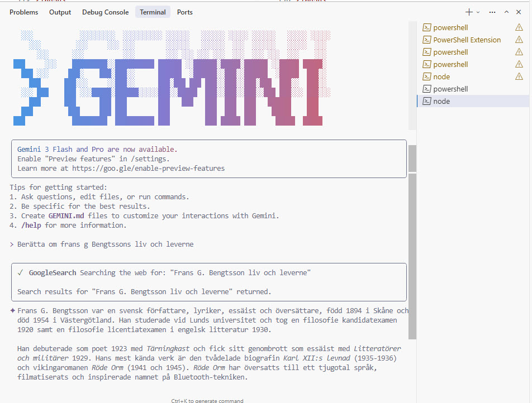Viewport: 532px width, 403px height.
Task: Switch to the Problems tab
Action: 23,12
